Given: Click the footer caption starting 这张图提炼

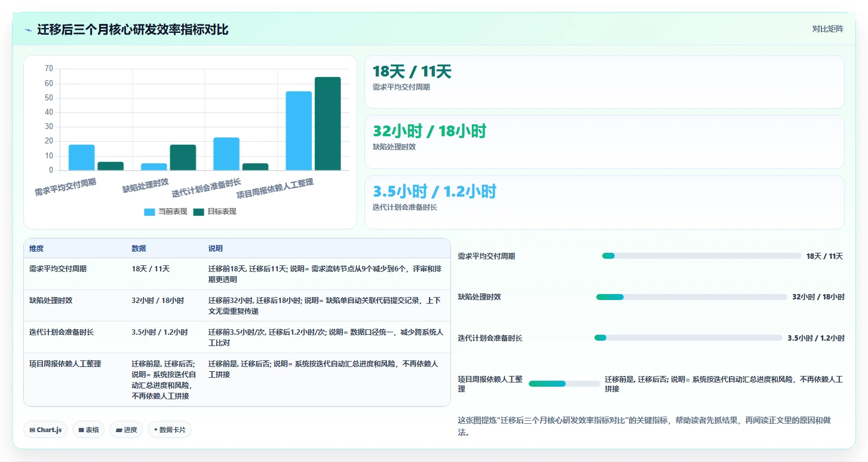Looking at the screenshot, I should [x=644, y=426].
